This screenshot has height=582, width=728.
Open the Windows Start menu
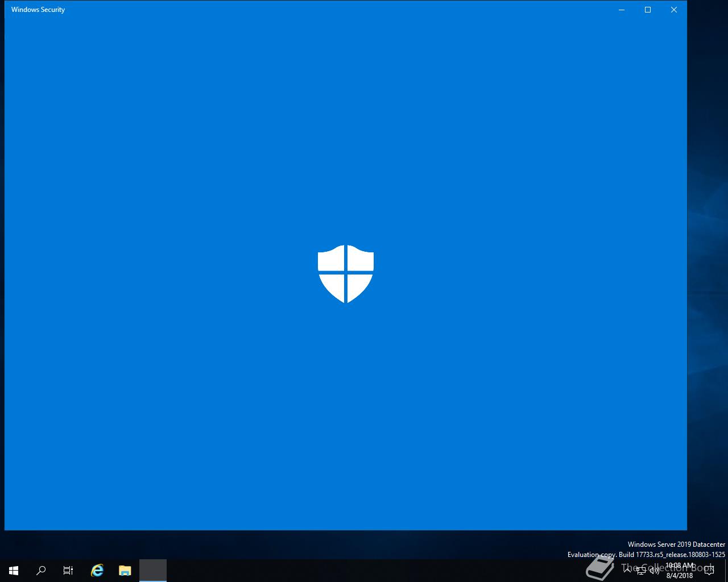point(14,571)
